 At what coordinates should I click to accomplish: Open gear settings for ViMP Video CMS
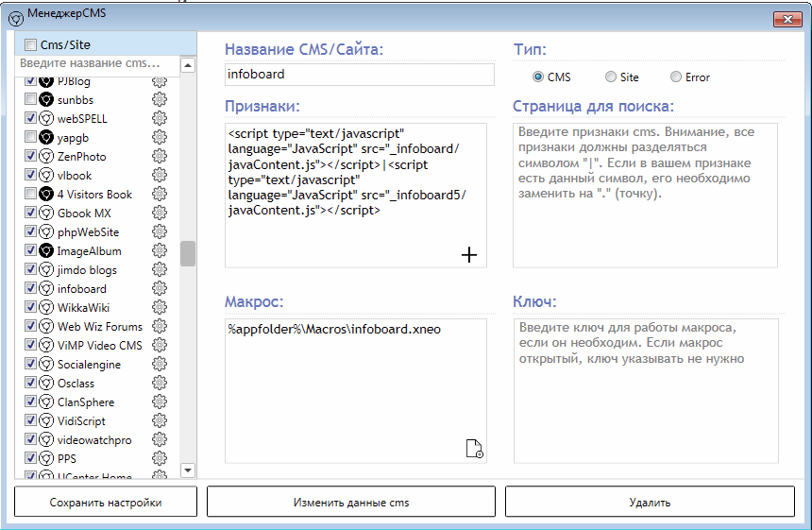[160, 345]
